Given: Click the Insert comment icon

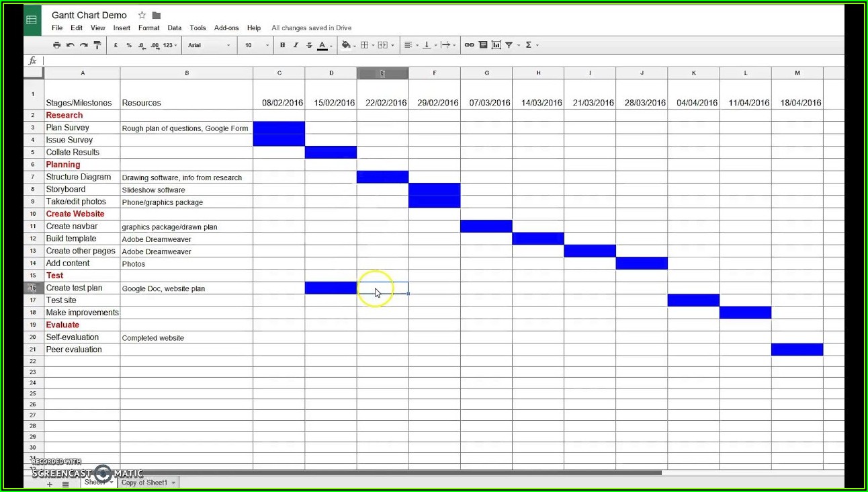Looking at the screenshot, I should click(482, 45).
